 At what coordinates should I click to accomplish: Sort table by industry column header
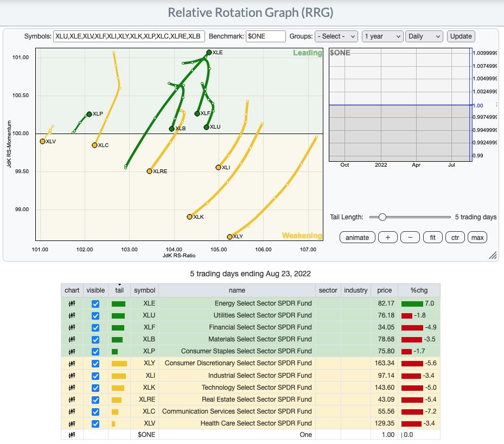click(x=356, y=290)
